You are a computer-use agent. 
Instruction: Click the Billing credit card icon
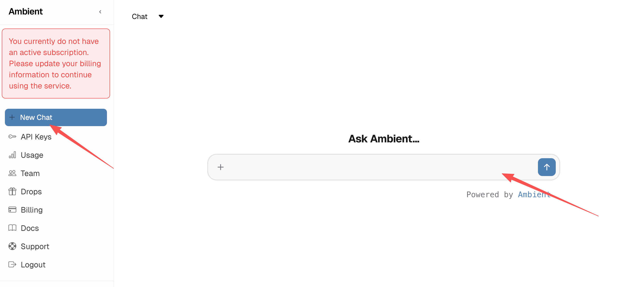[12, 210]
